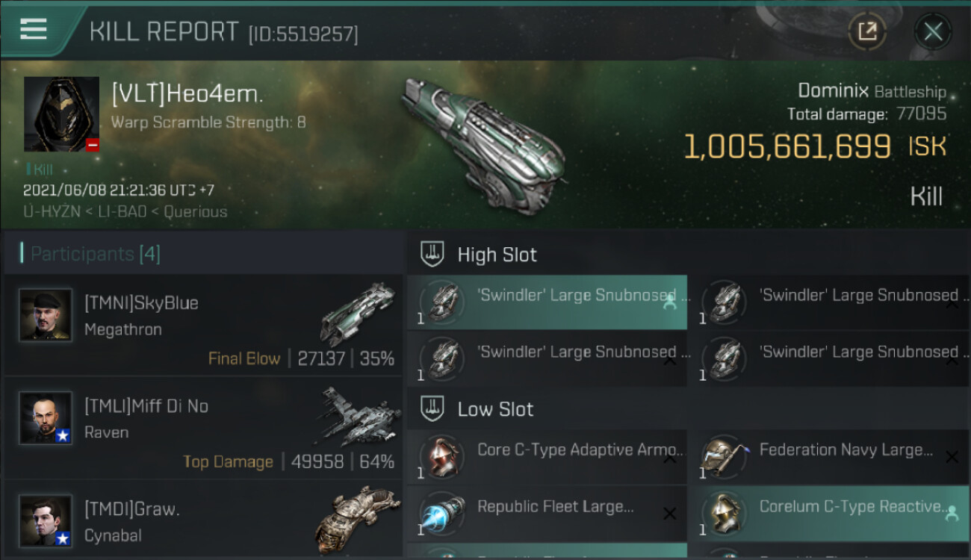Open Miff Di No's portrait
Image resolution: width=971 pixels, height=560 pixels.
(46, 418)
